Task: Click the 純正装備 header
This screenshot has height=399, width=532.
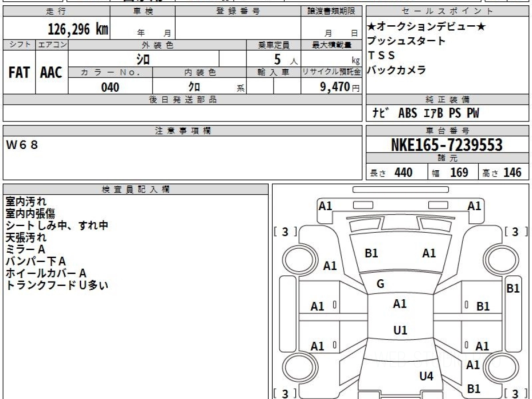Action: (448, 100)
